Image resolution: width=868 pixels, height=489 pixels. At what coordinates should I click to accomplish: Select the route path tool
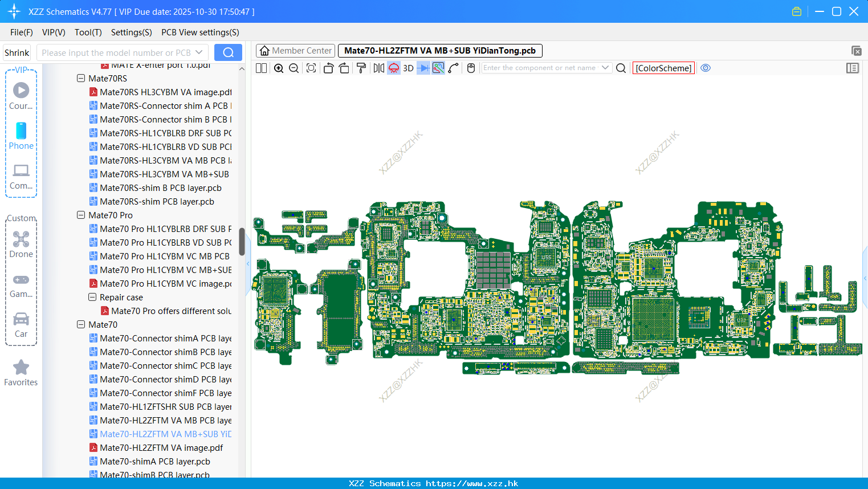[453, 68]
